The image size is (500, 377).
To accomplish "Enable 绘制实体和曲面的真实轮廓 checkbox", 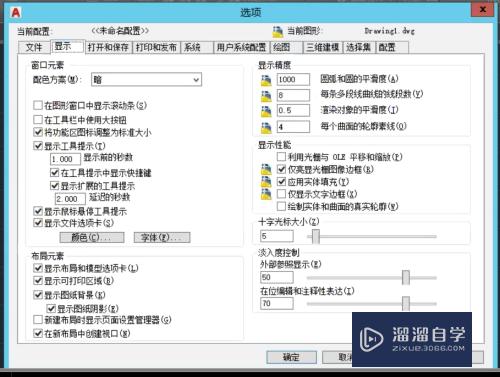I will pos(281,206).
